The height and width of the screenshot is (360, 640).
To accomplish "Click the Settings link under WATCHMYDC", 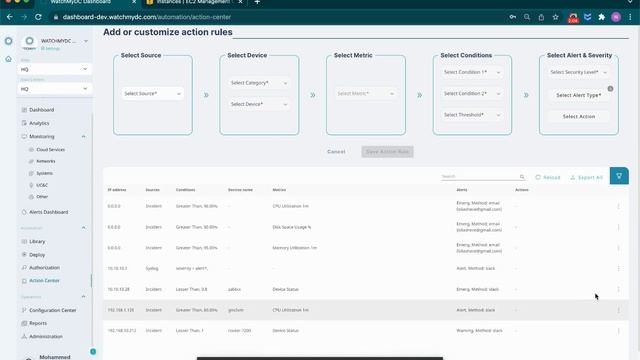I will 51,49.
